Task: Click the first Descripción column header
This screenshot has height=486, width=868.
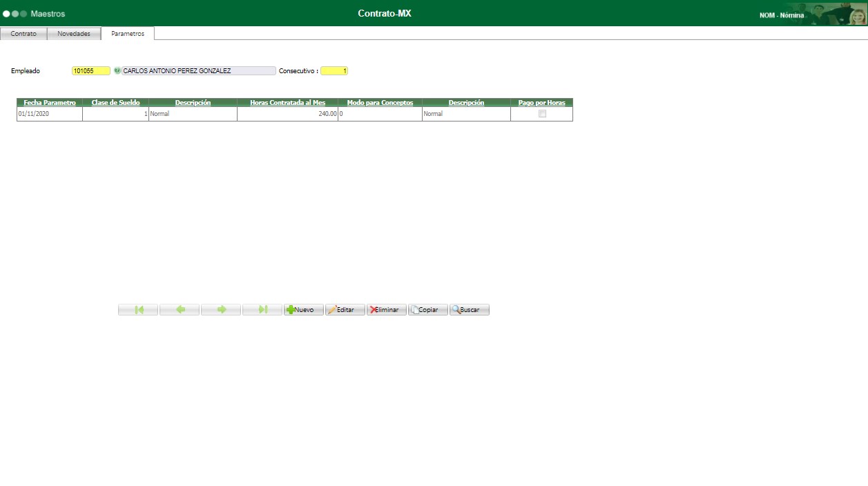Action: tap(193, 102)
